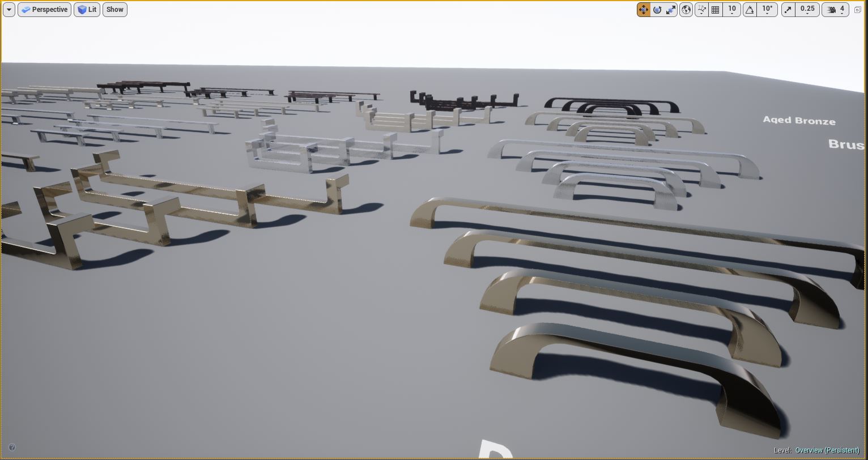Toggle rotation snapping with the angle icon
This screenshot has width=868, height=460.
tap(750, 10)
